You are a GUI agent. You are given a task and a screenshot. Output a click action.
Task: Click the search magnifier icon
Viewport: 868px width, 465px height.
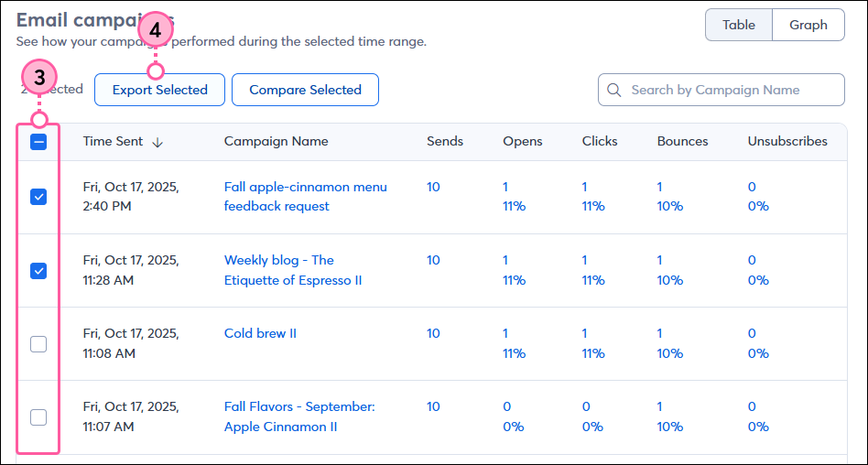coord(613,90)
